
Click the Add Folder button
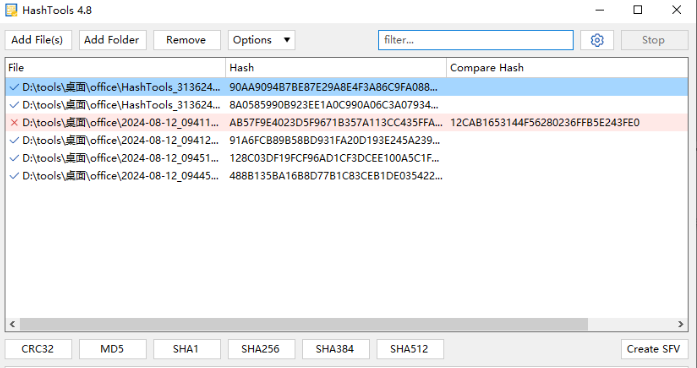tap(112, 40)
